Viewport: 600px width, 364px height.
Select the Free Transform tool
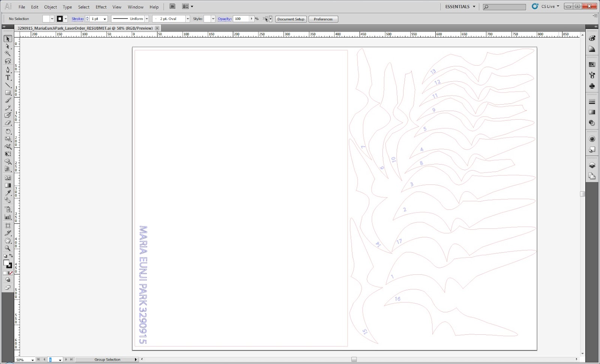[7, 154]
